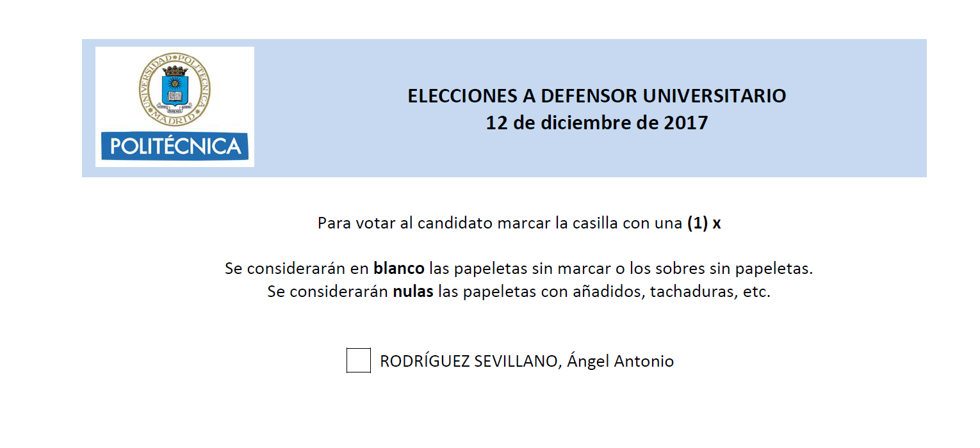Click the word MADRID on the seal
980x448 pixels.
(175, 118)
